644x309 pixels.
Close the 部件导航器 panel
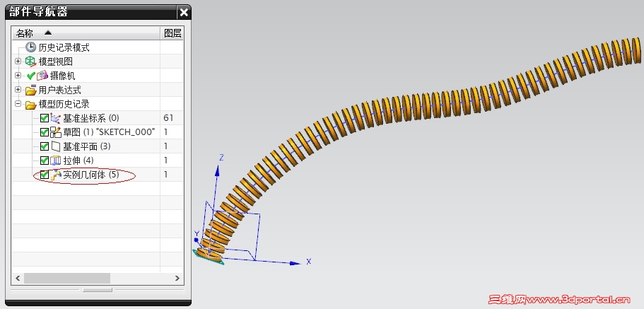(x=184, y=12)
